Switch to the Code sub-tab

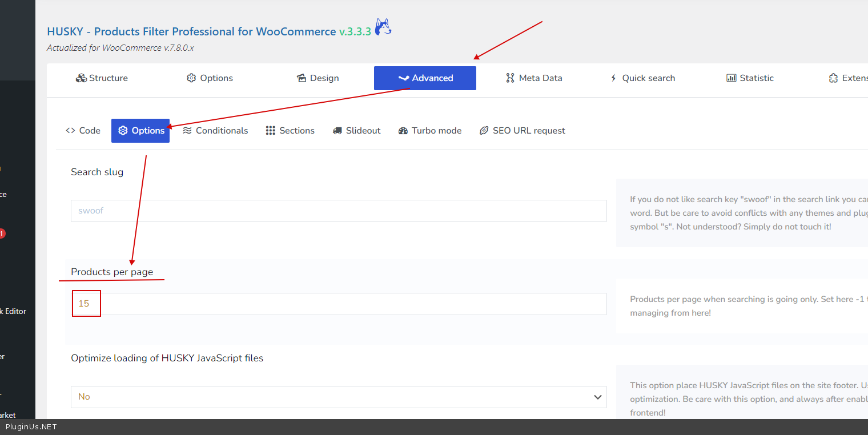(83, 131)
